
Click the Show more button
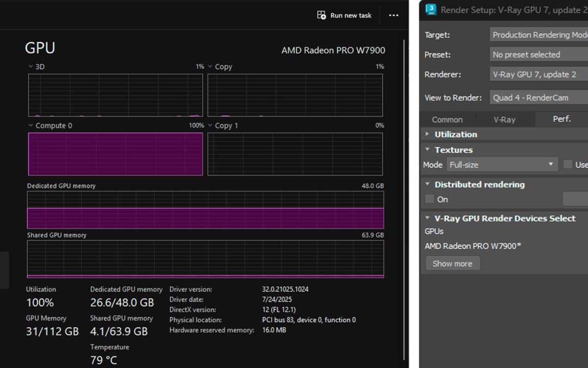[452, 263]
